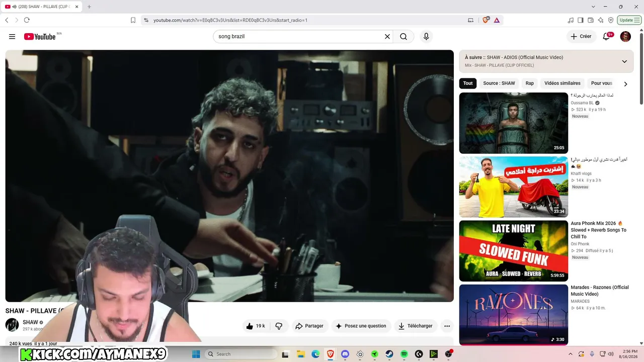Click 'Posez une question' button

coord(361,326)
